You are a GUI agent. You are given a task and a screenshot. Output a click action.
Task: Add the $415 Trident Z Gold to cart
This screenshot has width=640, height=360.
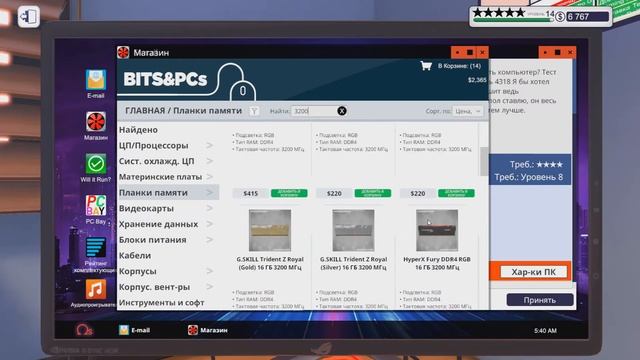[x=289, y=193]
